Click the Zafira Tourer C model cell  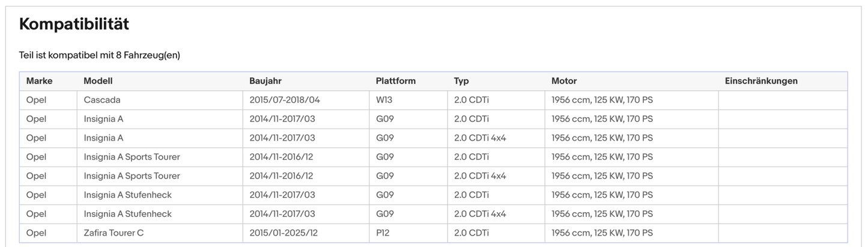(x=114, y=233)
